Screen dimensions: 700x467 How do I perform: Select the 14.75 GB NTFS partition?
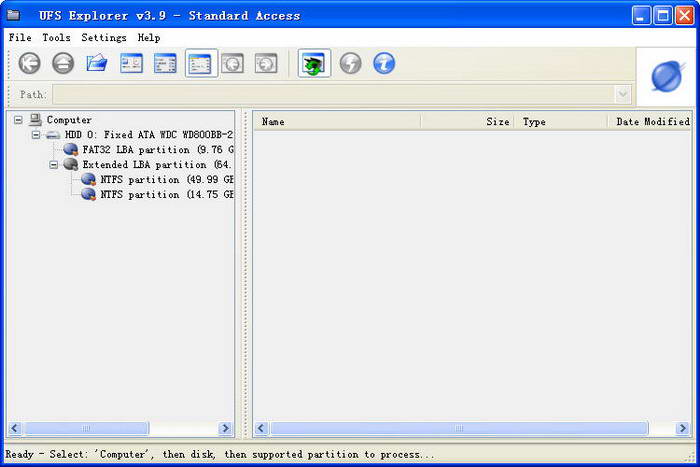(x=167, y=194)
